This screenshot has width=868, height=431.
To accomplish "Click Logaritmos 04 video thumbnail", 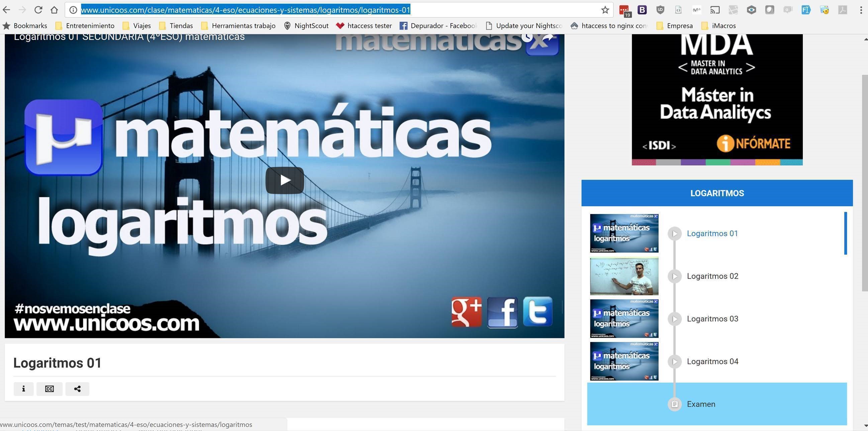I will click(x=624, y=361).
